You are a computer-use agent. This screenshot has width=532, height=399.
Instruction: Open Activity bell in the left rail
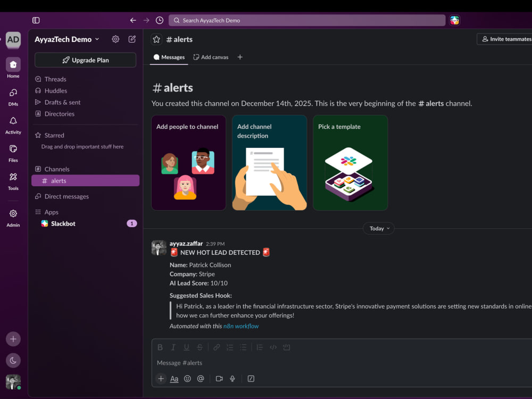[x=13, y=125]
